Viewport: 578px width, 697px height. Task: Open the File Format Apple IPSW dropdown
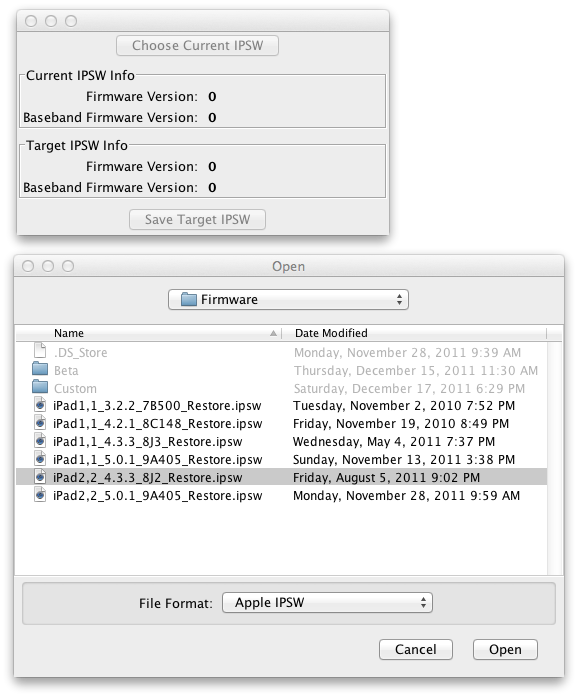(327, 603)
